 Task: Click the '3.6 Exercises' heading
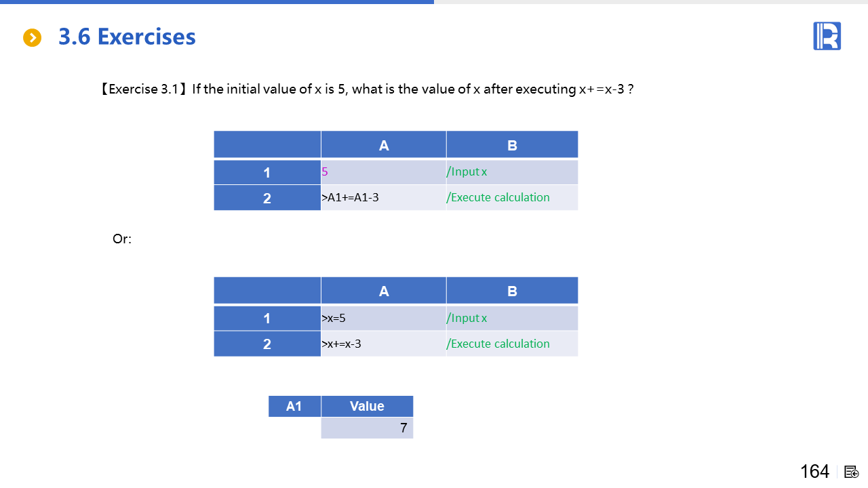point(127,37)
